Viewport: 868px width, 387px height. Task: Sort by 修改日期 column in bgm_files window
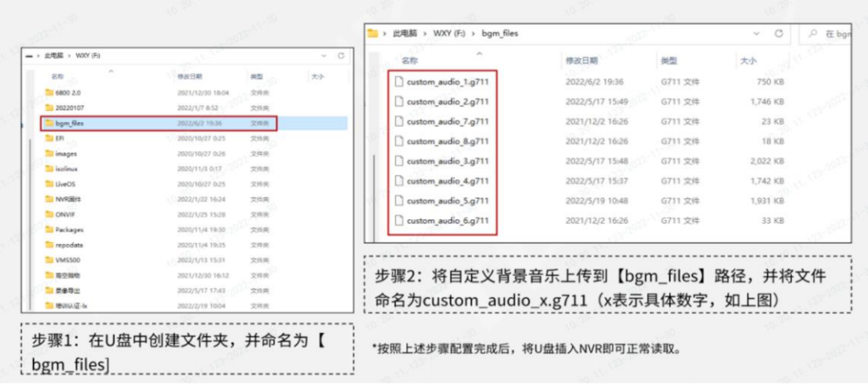coord(581,61)
